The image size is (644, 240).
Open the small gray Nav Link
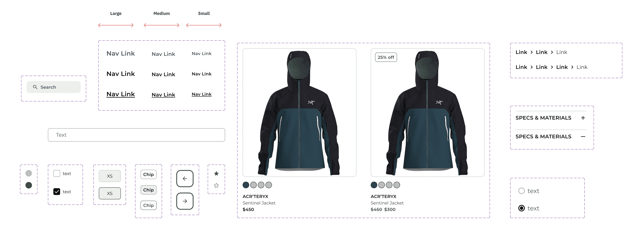(x=201, y=53)
